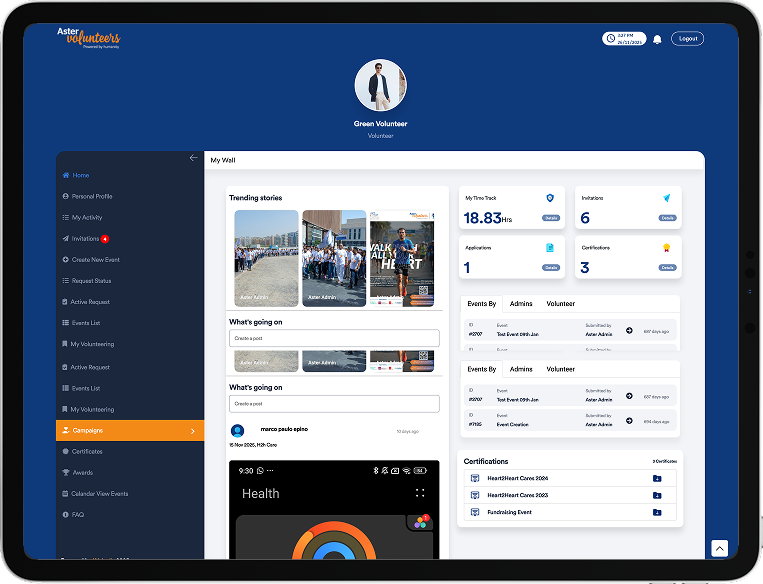The width and height of the screenshot is (763, 584).
Task: Open the date and time widget
Action: (624, 39)
